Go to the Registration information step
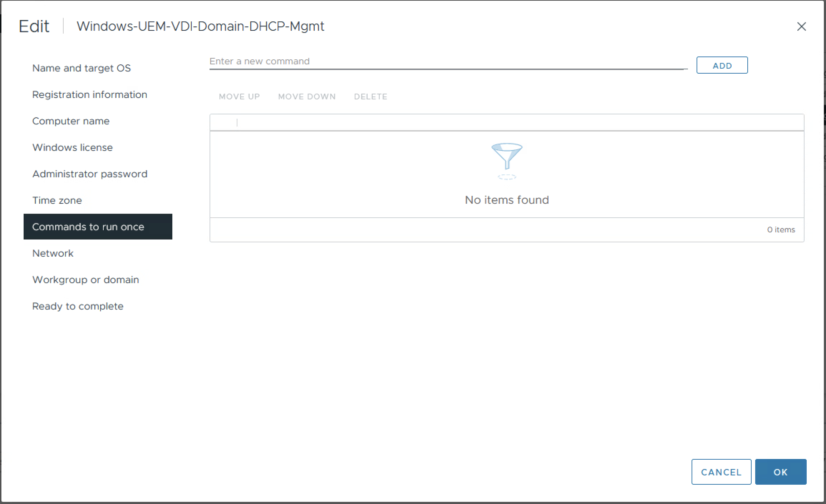 [89, 94]
